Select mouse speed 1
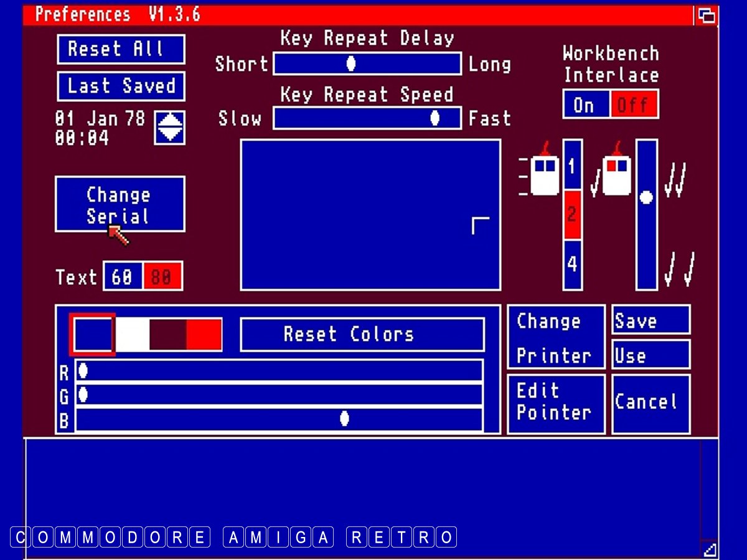This screenshot has width=747, height=560. pyautogui.click(x=572, y=166)
